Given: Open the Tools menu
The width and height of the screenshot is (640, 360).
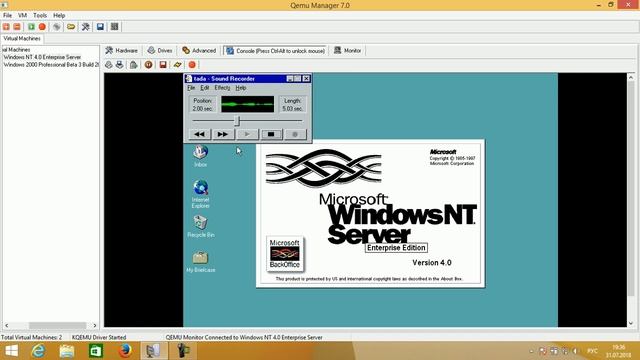Looking at the screenshot, I should click(40, 15).
